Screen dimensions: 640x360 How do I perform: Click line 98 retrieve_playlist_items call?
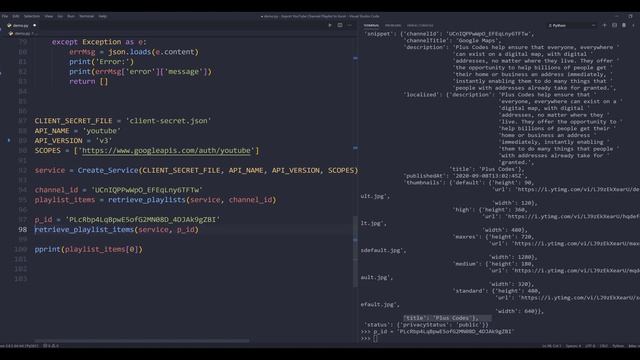(x=116, y=229)
